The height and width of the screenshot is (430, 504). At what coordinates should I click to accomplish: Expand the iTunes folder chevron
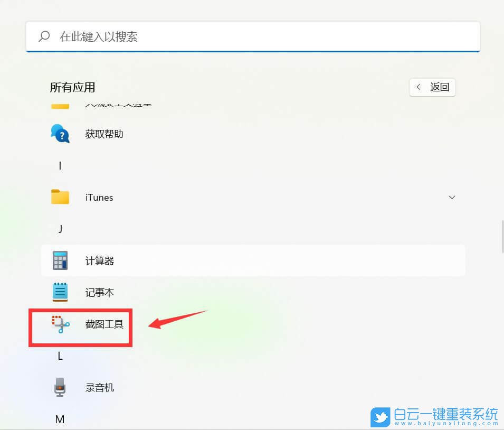tap(452, 197)
